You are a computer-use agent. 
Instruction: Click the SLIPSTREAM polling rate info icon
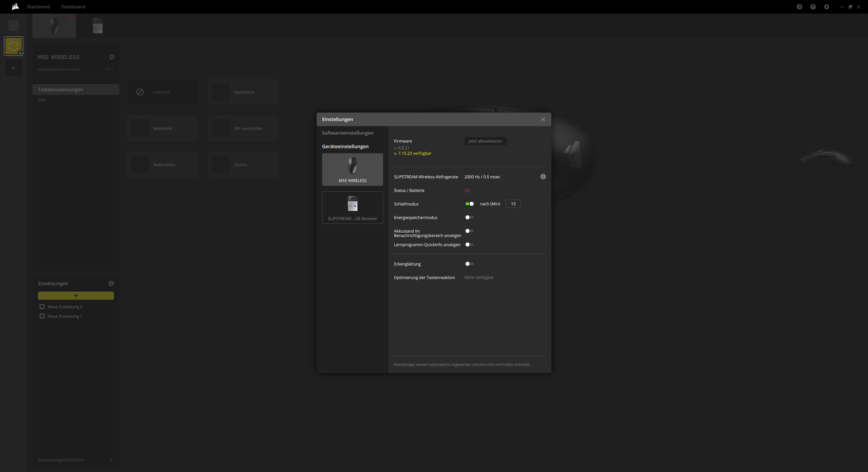point(543,177)
